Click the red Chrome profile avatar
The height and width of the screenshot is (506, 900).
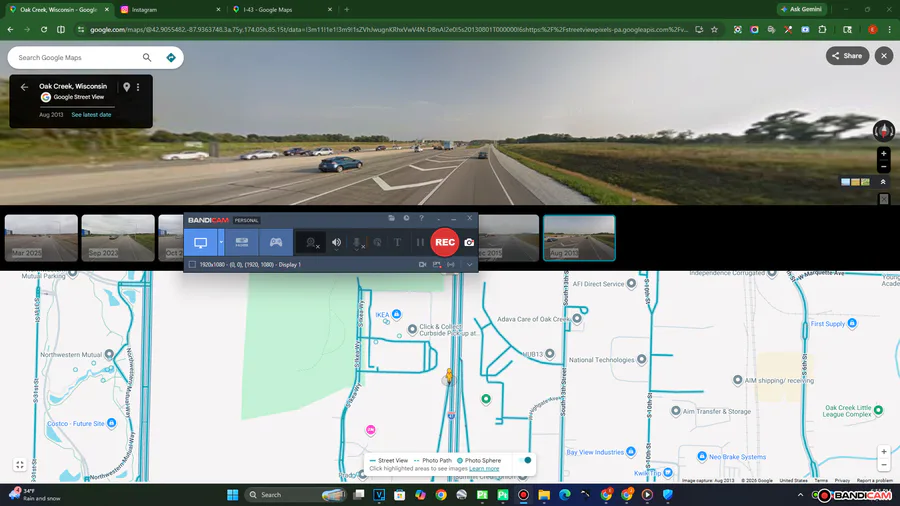point(872,30)
